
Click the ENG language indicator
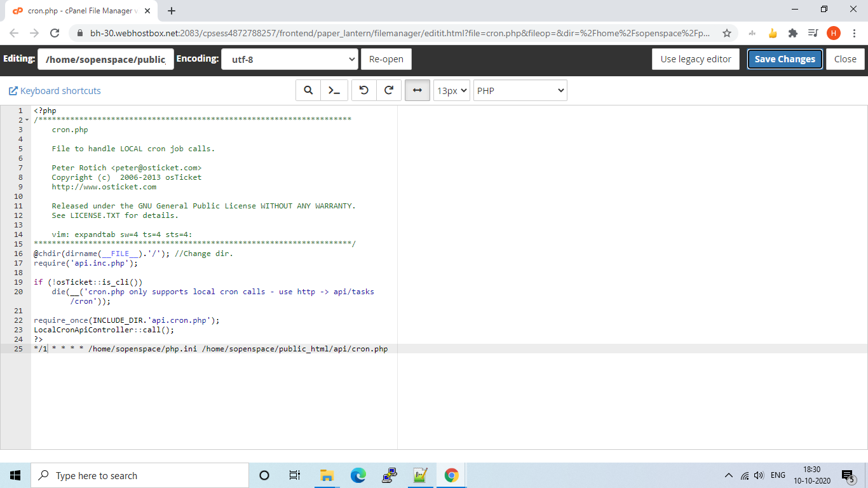coord(778,475)
